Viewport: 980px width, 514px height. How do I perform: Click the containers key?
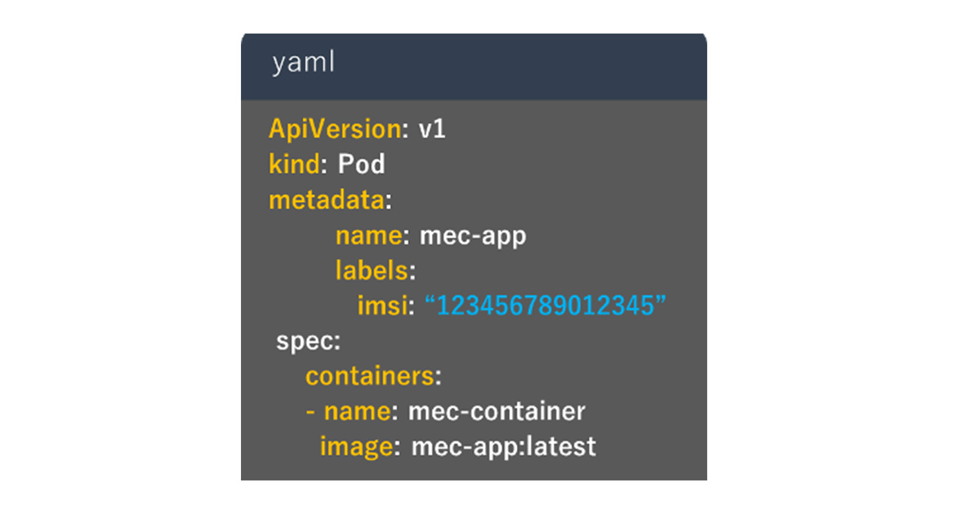pyautogui.click(x=369, y=376)
